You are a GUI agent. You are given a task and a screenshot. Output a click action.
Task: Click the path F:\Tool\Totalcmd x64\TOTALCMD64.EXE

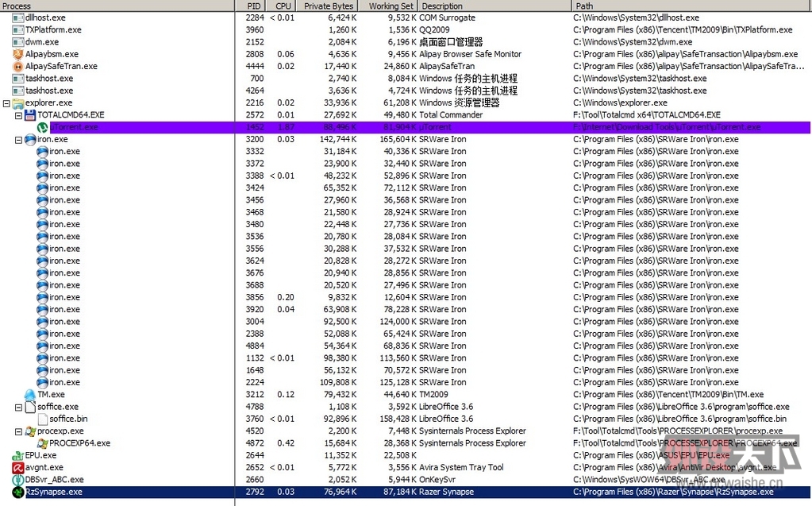click(647, 114)
